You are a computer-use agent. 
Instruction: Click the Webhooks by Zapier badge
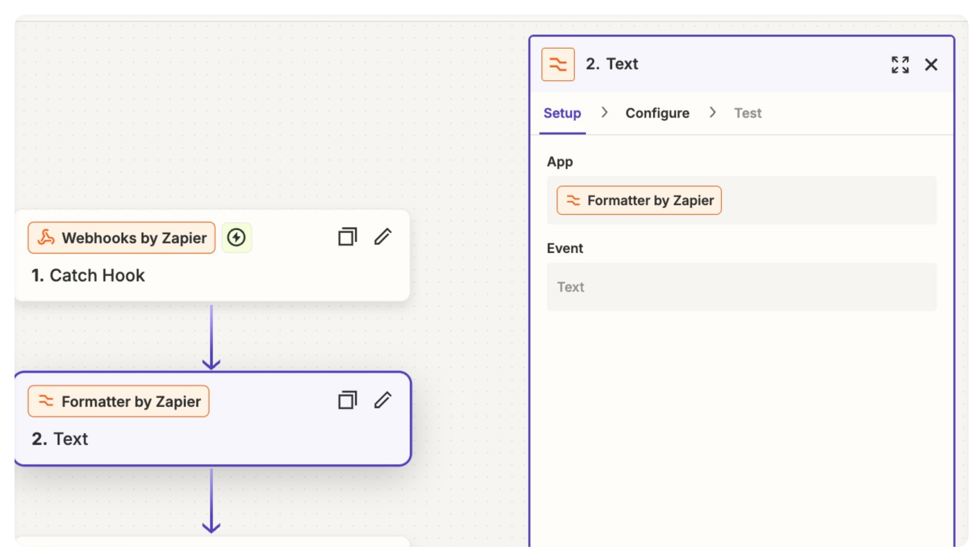pyautogui.click(x=122, y=238)
